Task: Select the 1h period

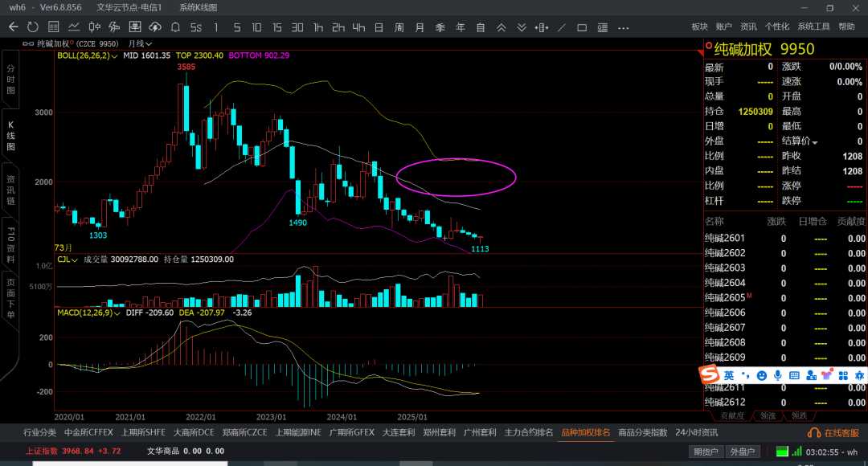Action: (x=317, y=27)
